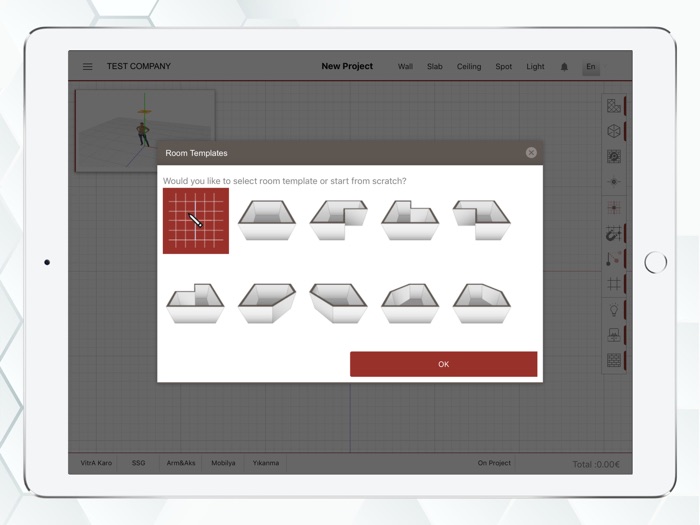Select the second room template in bottom row
700x525 pixels.
pos(267,303)
